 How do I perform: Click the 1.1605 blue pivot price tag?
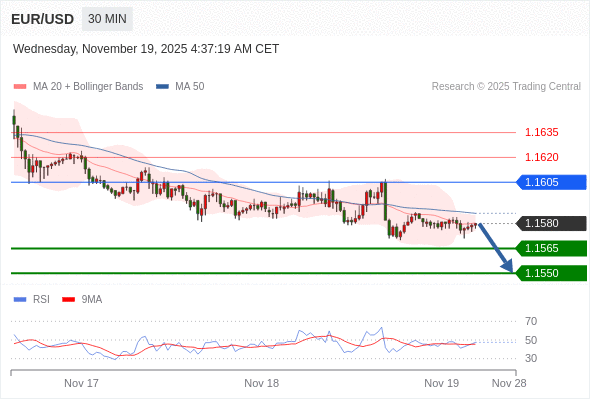click(551, 183)
